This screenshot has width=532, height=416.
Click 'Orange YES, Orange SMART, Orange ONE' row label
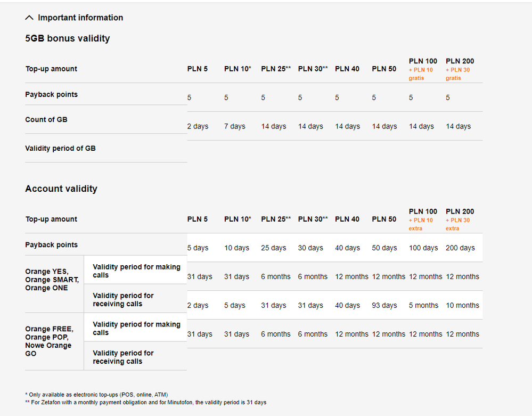pos(52,280)
